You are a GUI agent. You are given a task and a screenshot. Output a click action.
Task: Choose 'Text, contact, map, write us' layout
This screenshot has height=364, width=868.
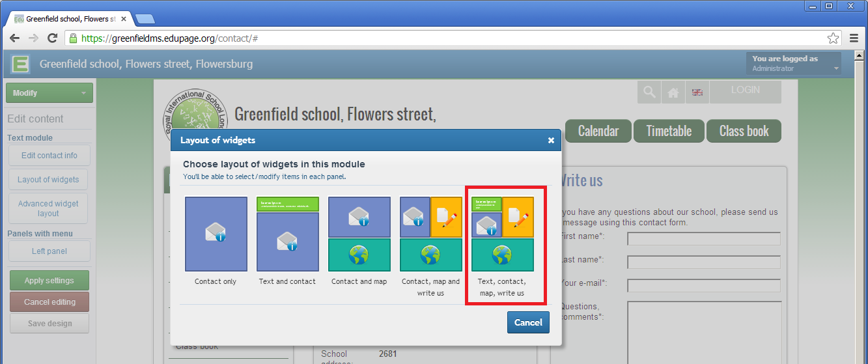click(x=502, y=234)
